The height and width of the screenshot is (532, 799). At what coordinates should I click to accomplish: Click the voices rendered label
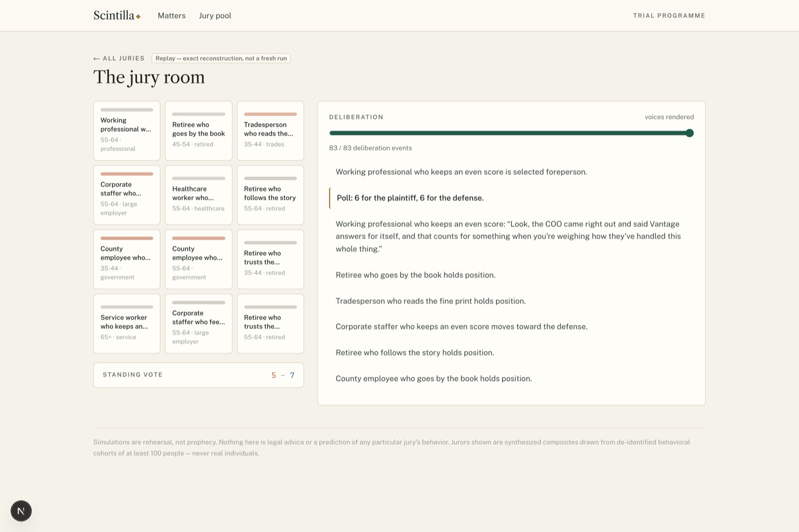coord(669,117)
